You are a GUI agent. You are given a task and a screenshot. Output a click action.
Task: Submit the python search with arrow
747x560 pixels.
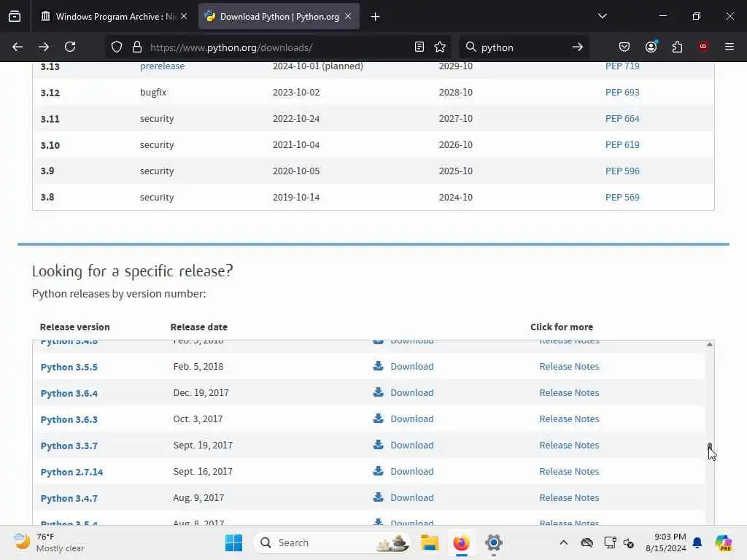point(578,47)
